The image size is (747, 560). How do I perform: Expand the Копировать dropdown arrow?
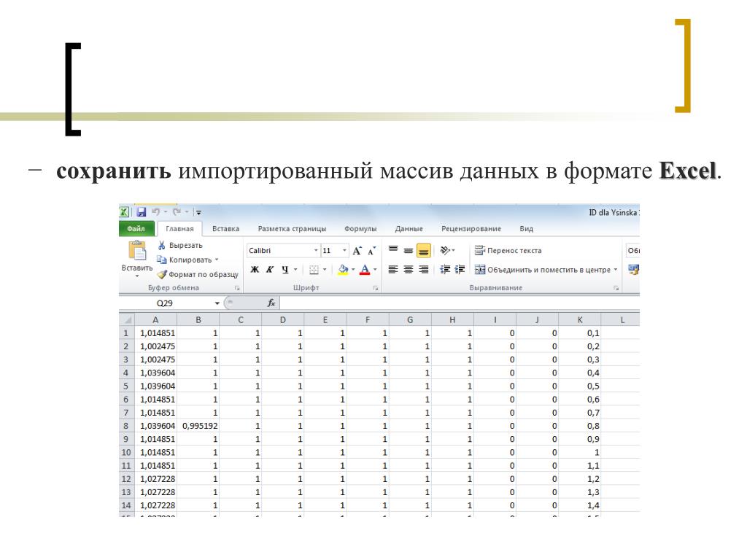click(x=217, y=260)
